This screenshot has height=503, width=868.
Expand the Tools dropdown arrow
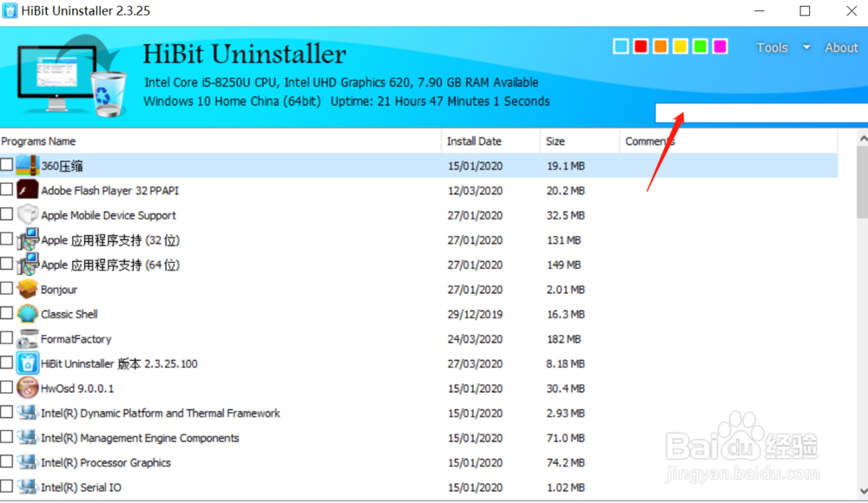[x=806, y=48]
